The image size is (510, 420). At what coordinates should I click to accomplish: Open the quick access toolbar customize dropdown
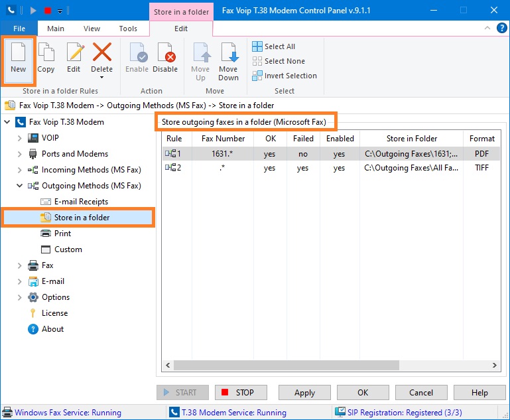60,11
